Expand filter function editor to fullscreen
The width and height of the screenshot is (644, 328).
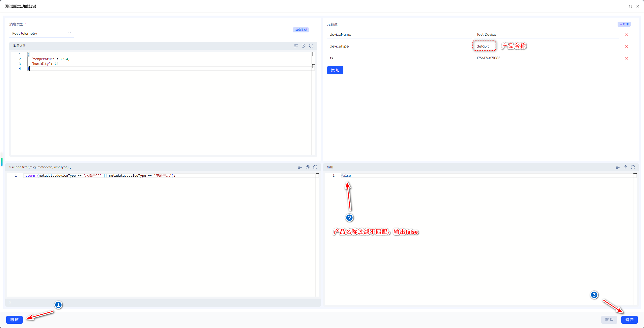(315, 167)
